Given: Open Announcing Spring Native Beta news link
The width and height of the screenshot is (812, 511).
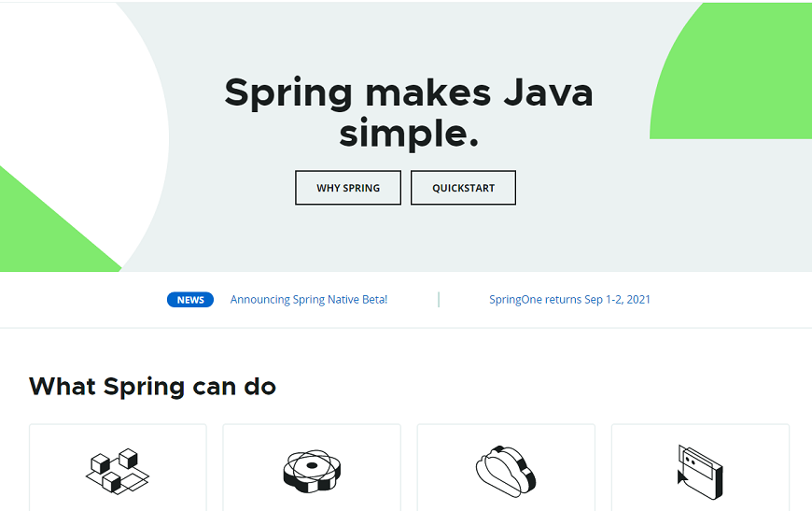Looking at the screenshot, I should (309, 300).
